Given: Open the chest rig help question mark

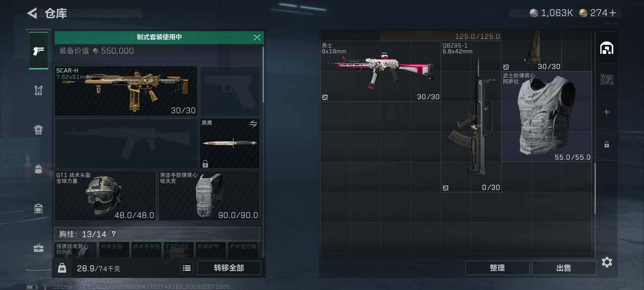Looking at the screenshot, I should (114, 234).
